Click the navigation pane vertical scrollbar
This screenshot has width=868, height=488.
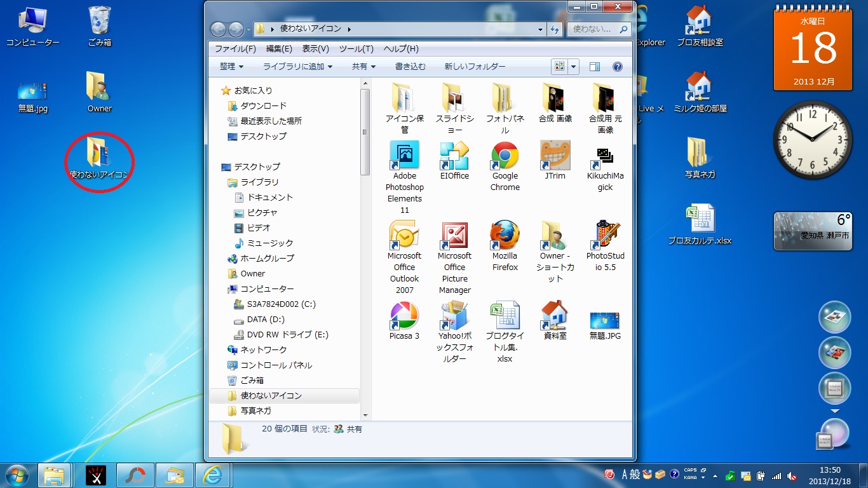365,132
